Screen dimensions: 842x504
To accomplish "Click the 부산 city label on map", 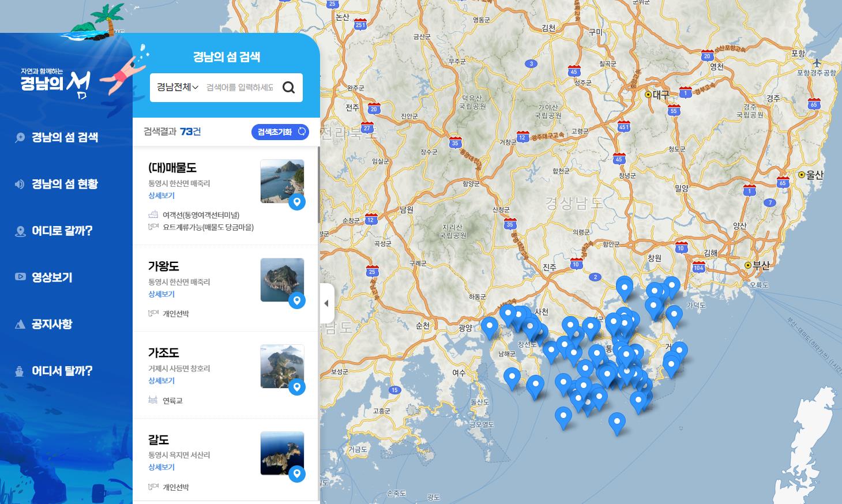I will [761, 265].
